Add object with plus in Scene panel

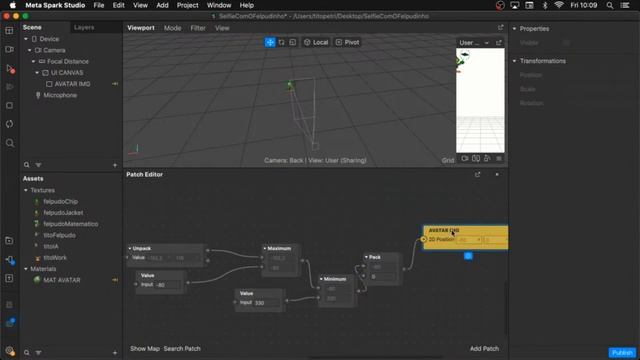(x=115, y=165)
